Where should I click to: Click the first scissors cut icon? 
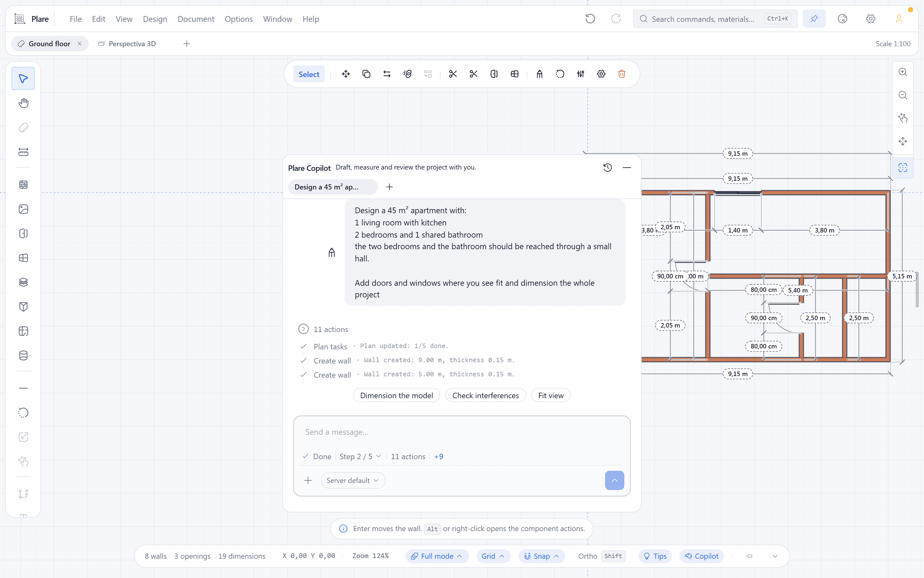click(453, 74)
